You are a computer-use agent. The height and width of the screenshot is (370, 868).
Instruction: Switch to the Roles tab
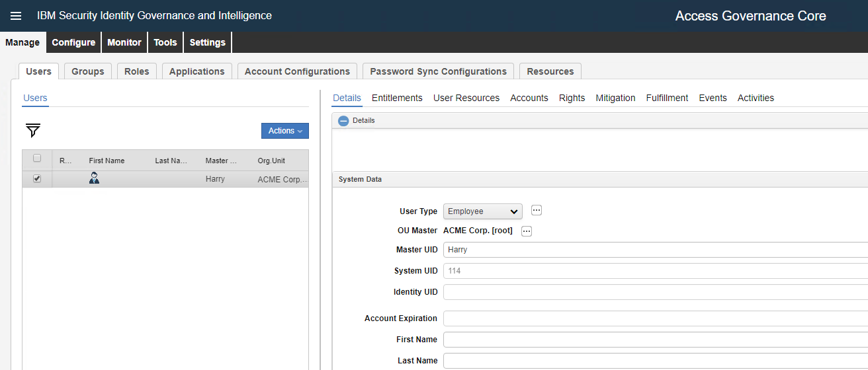tap(137, 71)
